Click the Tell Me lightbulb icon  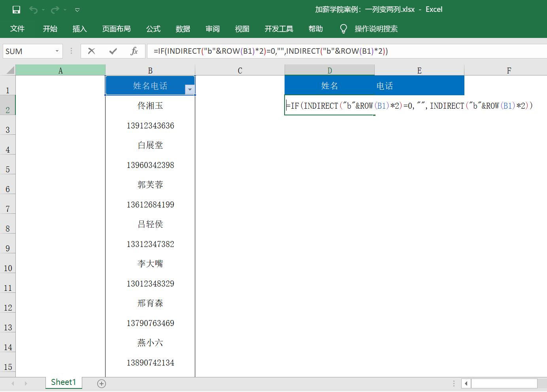point(343,28)
